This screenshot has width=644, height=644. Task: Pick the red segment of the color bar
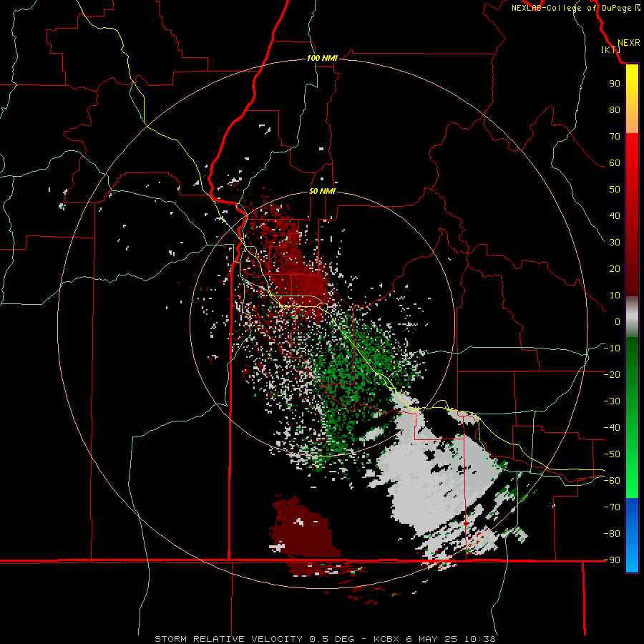[632, 213]
